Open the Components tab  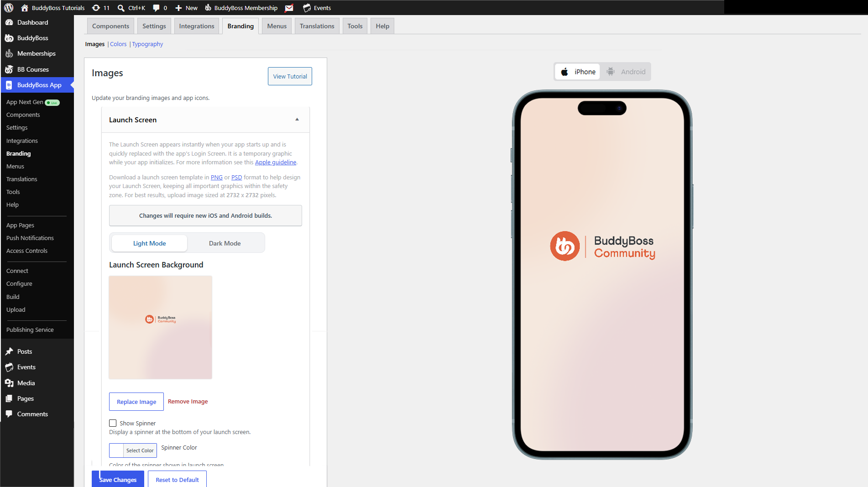pos(110,26)
